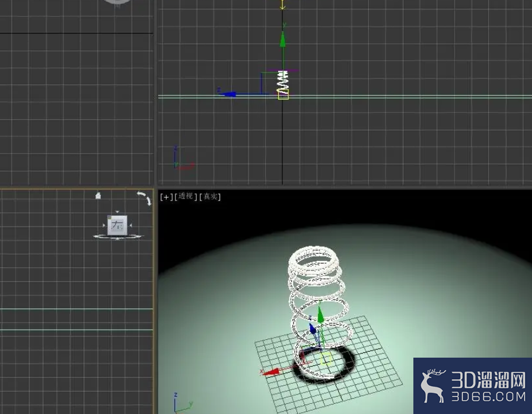Click the yellow gizmo center box in perspective
The image size is (532, 414).
point(326,358)
